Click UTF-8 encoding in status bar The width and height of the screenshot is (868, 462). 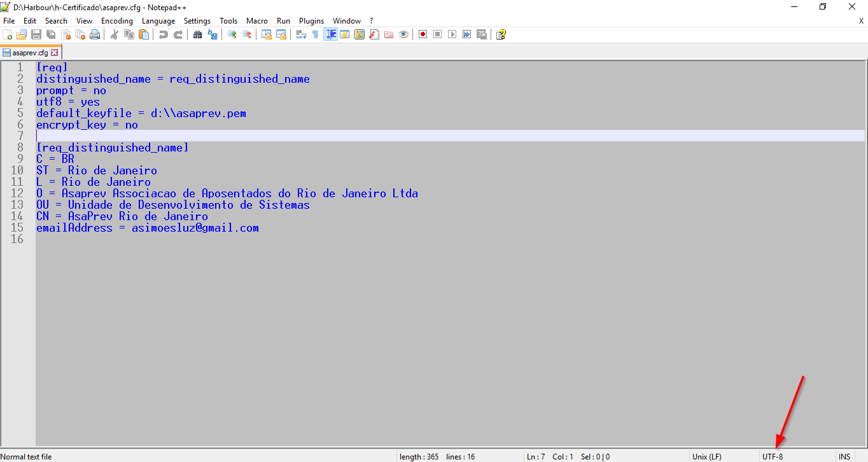pos(773,456)
